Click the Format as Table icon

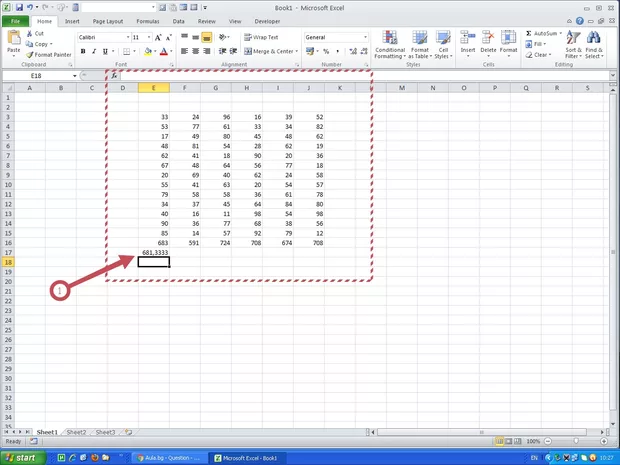(x=419, y=38)
